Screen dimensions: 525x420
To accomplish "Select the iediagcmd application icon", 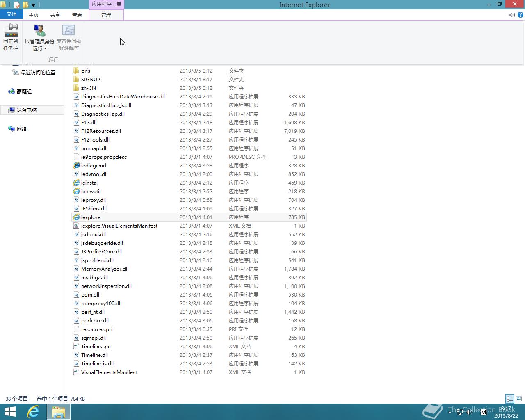I will tap(76, 165).
